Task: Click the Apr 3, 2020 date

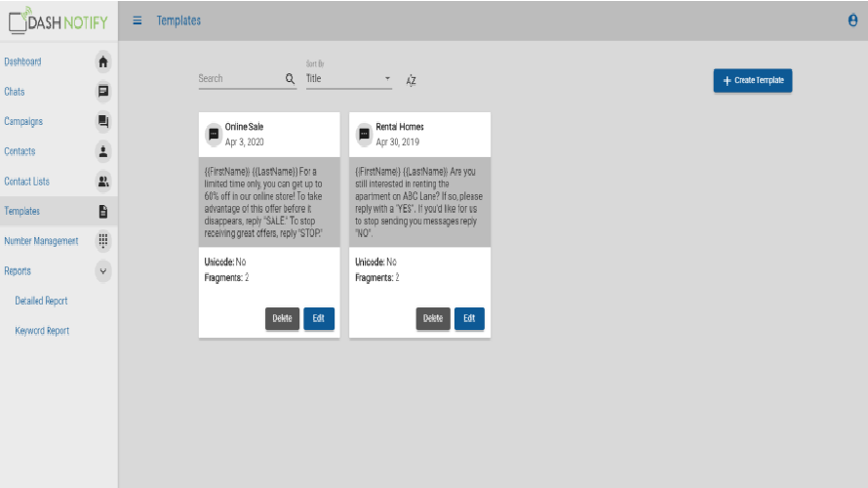Action: [244, 142]
